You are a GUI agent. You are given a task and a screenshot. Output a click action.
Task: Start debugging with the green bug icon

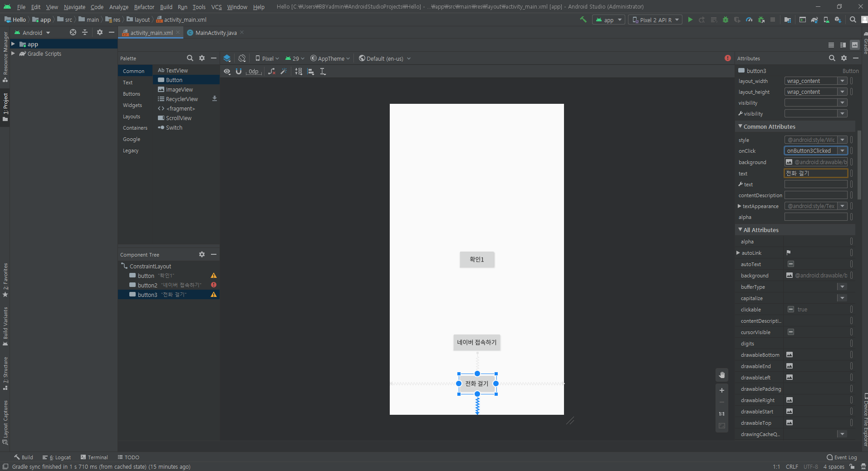coord(725,19)
